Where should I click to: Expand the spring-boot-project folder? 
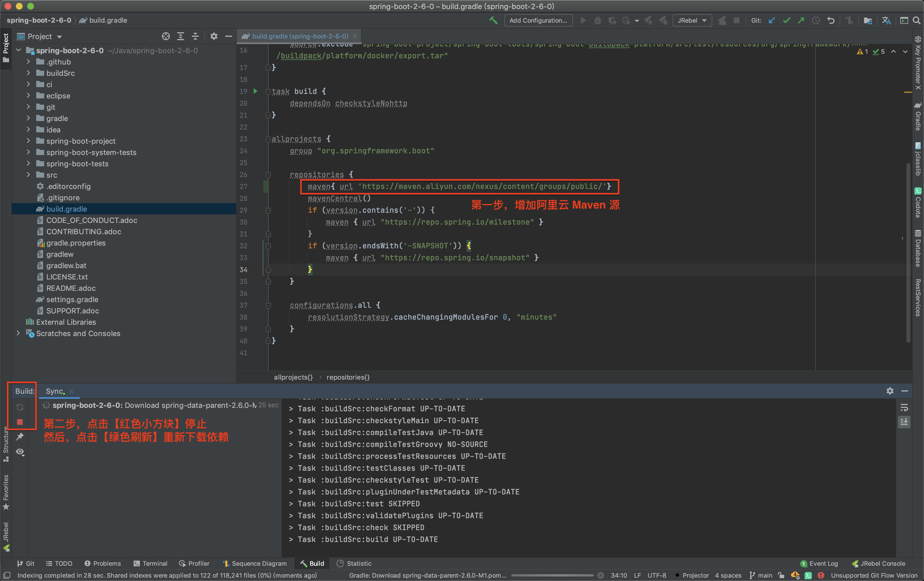point(28,141)
